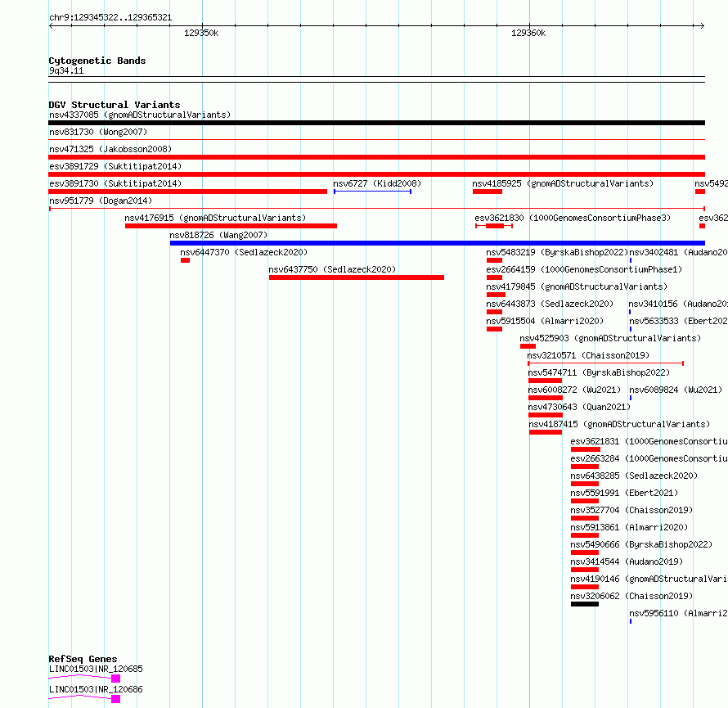Click the nsv4190146 gnomAD variant label
Viewport: 728px width, 708px height.
tap(649, 579)
